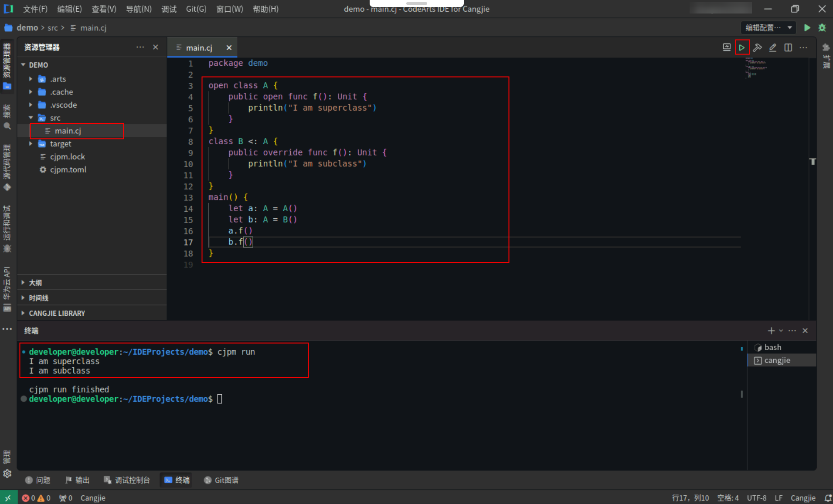Select the bash terminal session

pyautogui.click(x=782, y=347)
